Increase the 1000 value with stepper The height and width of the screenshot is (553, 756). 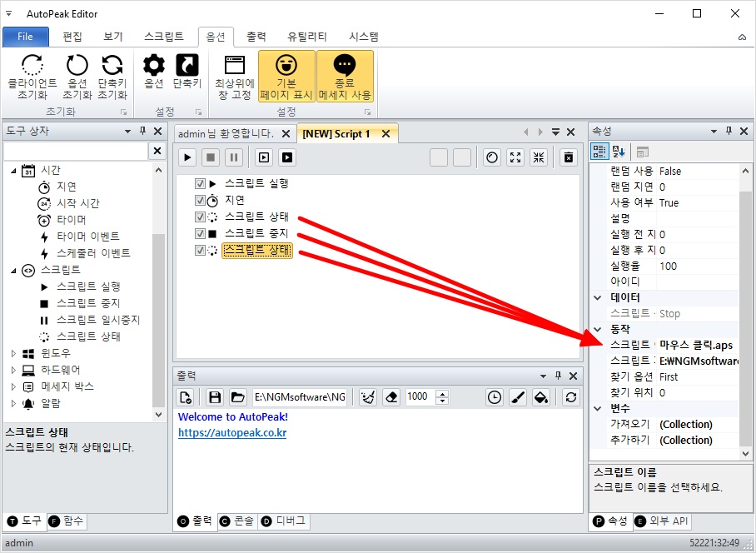(442, 393)
